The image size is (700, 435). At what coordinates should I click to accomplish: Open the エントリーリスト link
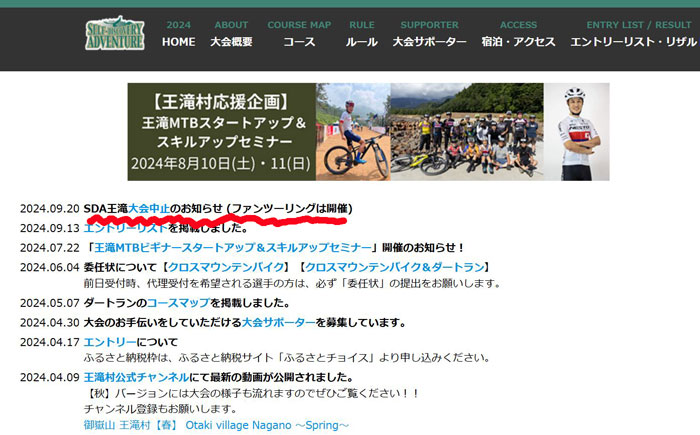[x=125, y=228]
